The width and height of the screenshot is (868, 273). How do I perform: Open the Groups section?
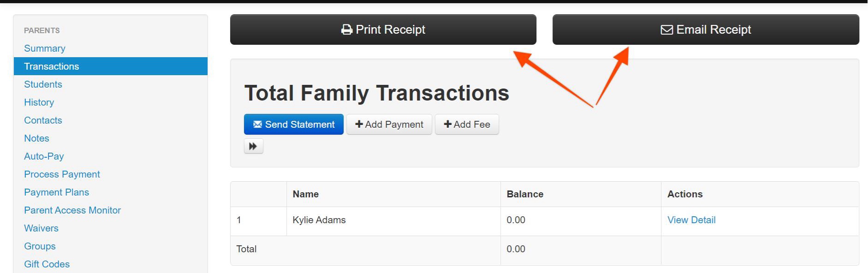tap(40, 246)
